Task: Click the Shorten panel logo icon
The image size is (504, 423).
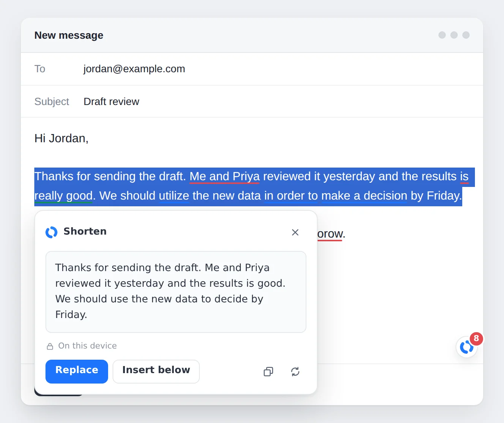Action: 51,232
